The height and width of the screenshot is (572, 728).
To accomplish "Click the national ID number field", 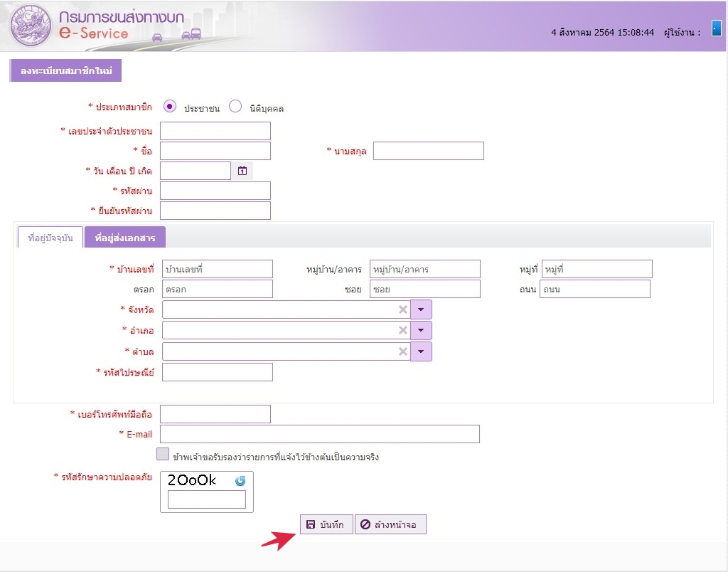I will [215, 131].
